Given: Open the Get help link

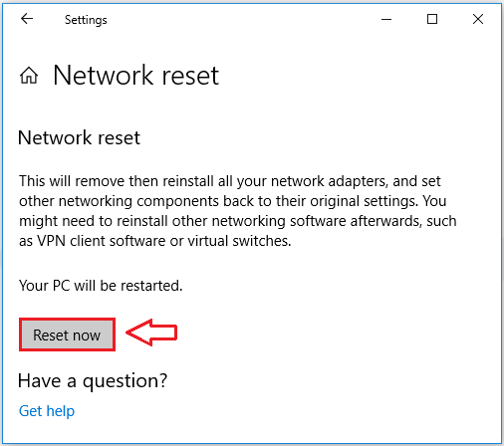Looking at the screenshot, I should pos(47,411).
